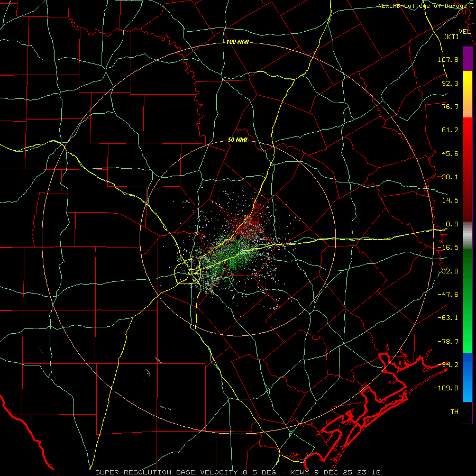Click the 92.3 velocity scale value
Screen dimensions: 476x476
[x=450, y=83]
